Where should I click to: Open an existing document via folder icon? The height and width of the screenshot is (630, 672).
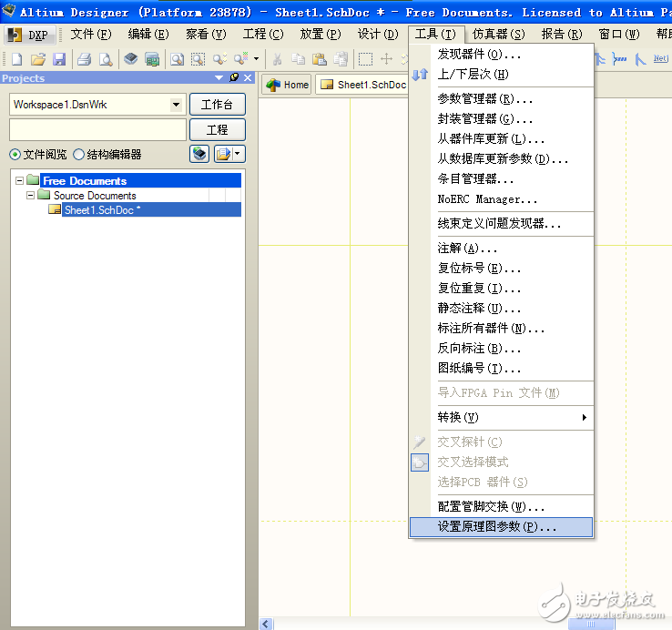point(37,58)
